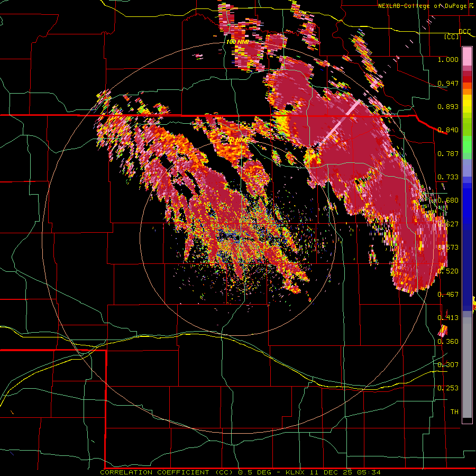Viewport: 476px width, 476px height.
Task: Click the KLNX station identifier
Action: [295, 472]
